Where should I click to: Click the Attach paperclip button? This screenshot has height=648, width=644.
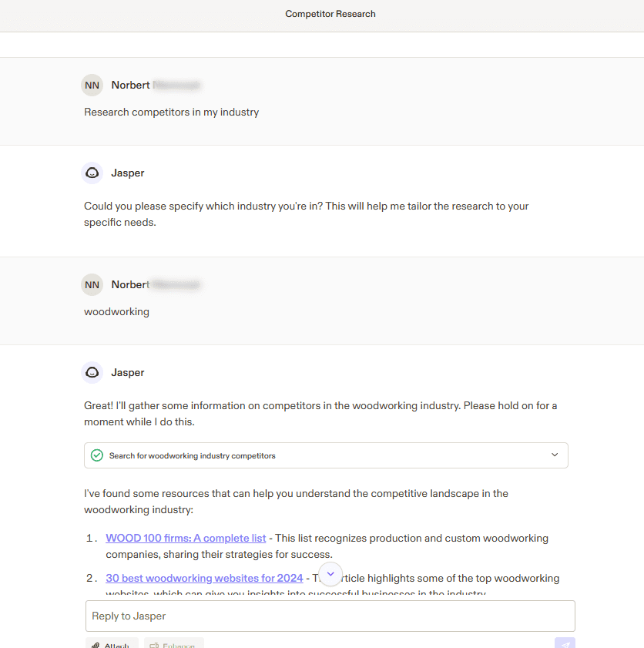[112, 643]
